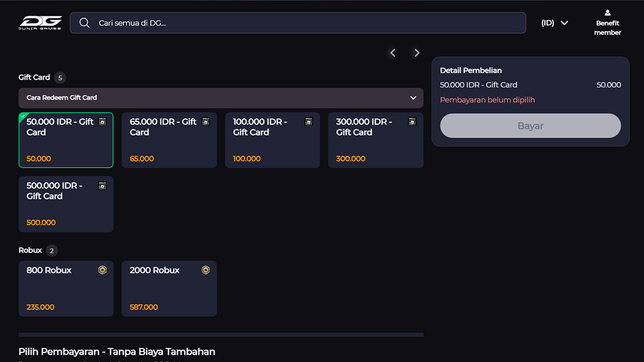The image size is (644, 362).
Task: Select the 50.000 IDR Gift Card option
Action: 66,140
